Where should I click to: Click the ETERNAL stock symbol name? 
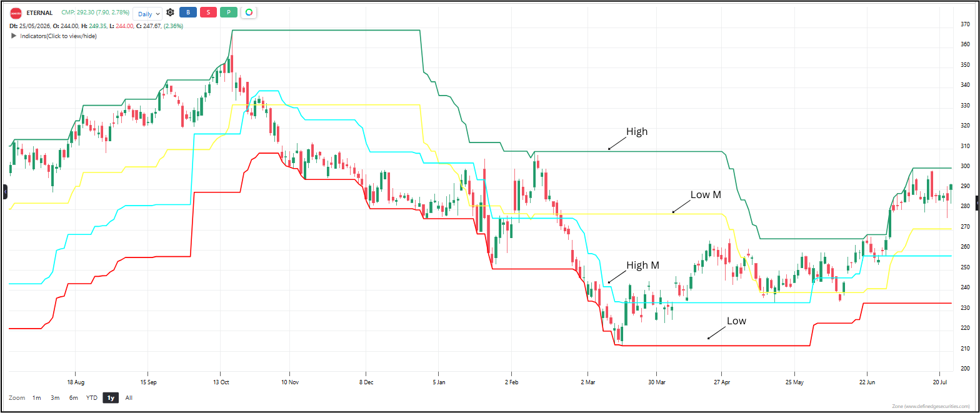point(39,12)
